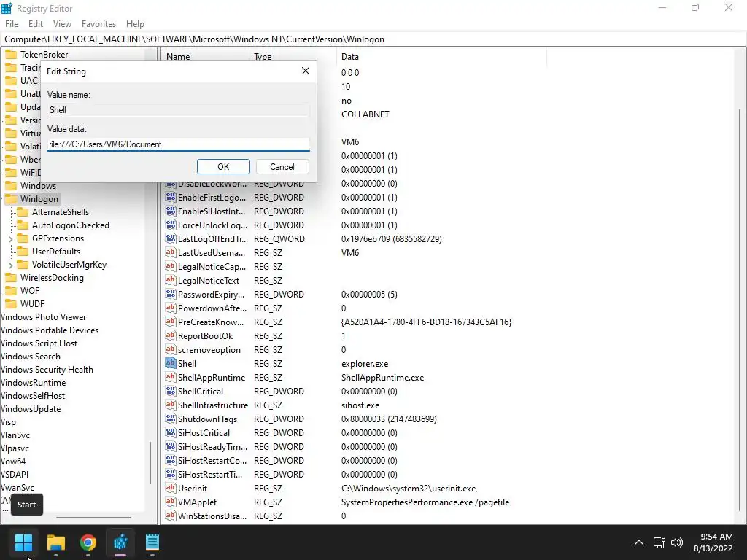Expand the GPExtensions key
This screenshot has height=560, width=747.
10,238
